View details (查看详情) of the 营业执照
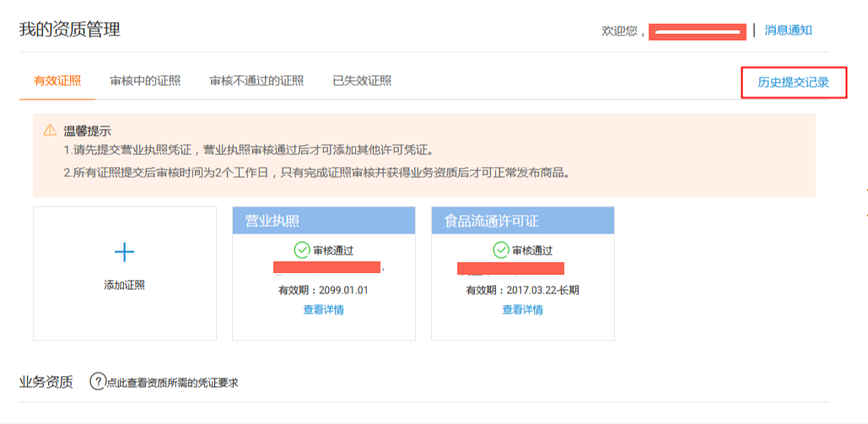Viewport: 868px width, 424px height. pos(323,309)
